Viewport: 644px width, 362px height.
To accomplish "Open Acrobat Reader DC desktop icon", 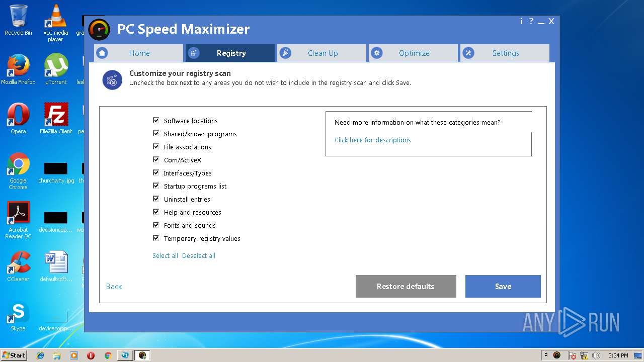I will [x=18, y=220].
